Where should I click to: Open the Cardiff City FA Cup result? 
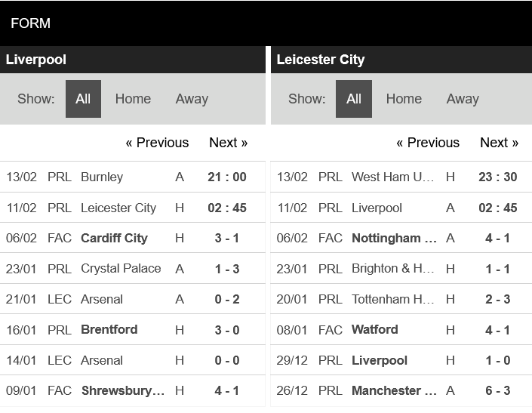point(133,238)
